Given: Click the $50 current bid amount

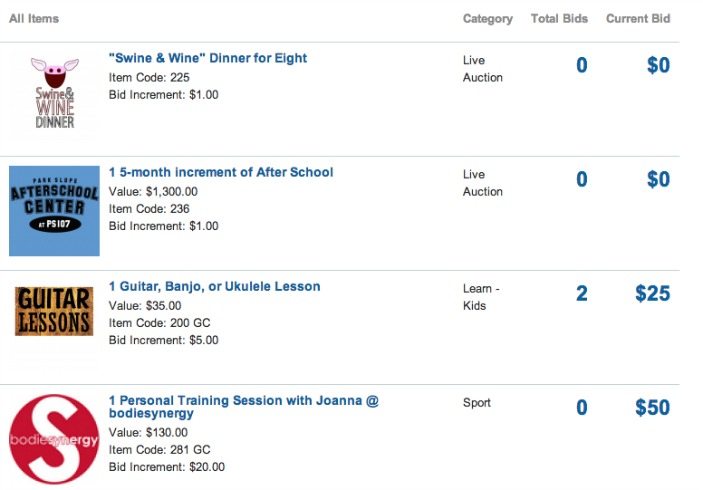Looking at the screenshot, I should coord(652,408).
